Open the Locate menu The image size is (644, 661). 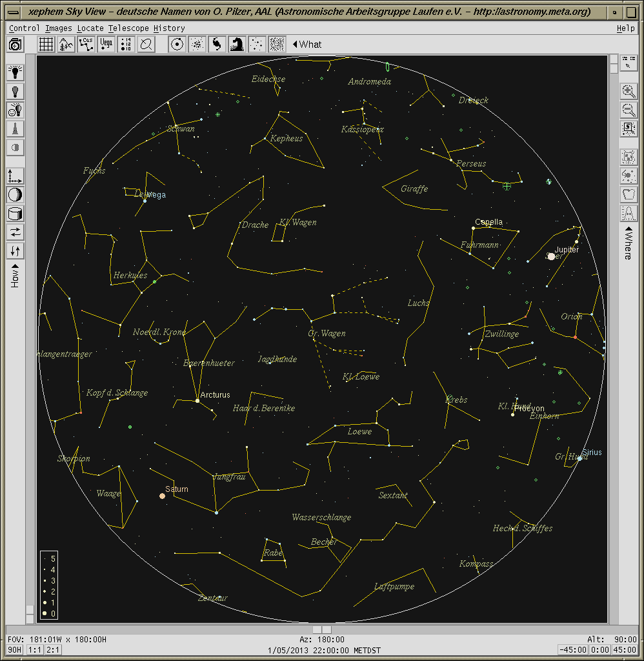pos(90,28)
